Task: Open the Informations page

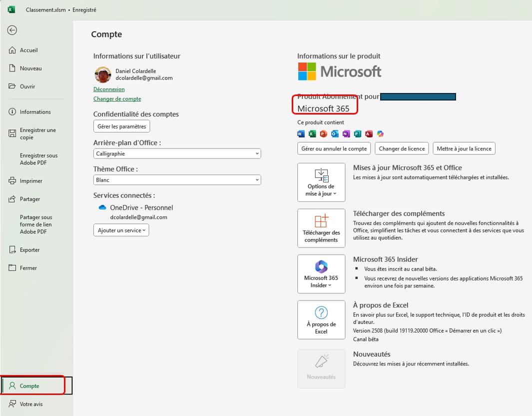Action: 36,111
